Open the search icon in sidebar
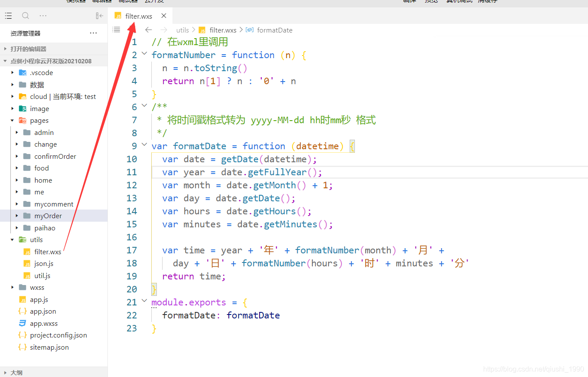588x377 pixels. coord(26,16)
